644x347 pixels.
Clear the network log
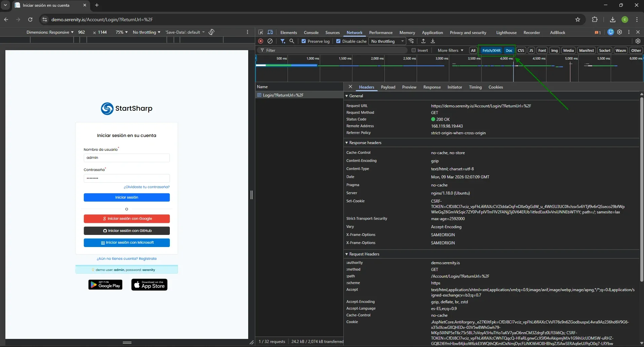click(270, 41)
